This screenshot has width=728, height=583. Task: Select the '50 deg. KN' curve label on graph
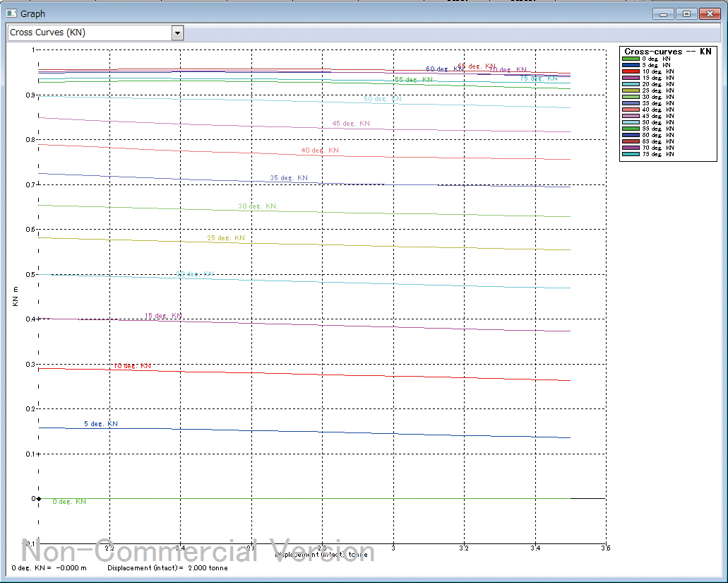383,99
